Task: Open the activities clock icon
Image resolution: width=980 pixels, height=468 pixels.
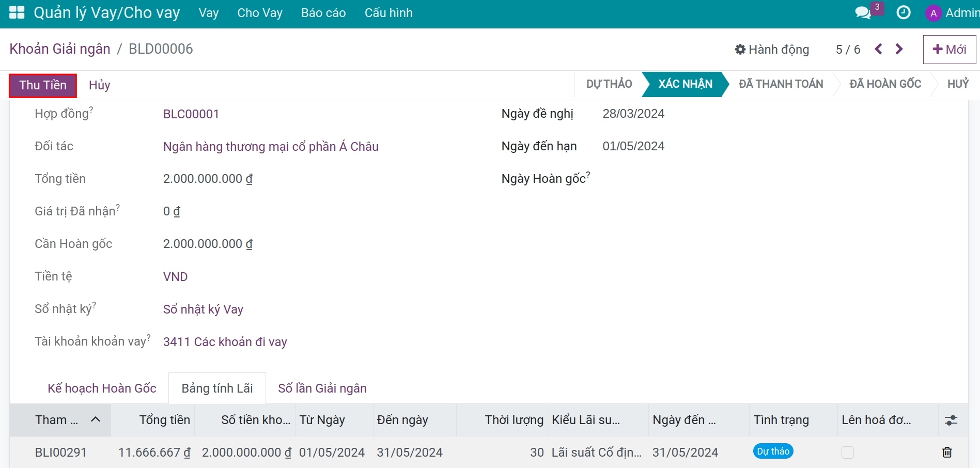Action: pyautogui.click(x=904, y=12)
